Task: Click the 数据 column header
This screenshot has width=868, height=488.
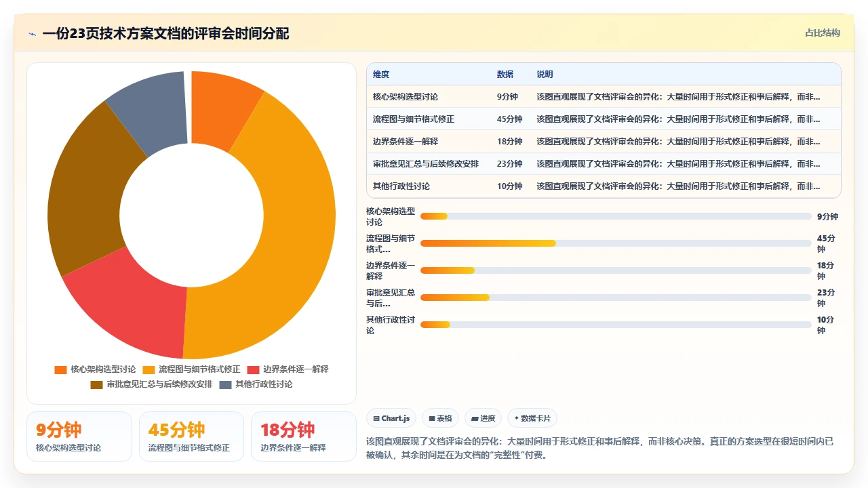Action: (505, 75)
